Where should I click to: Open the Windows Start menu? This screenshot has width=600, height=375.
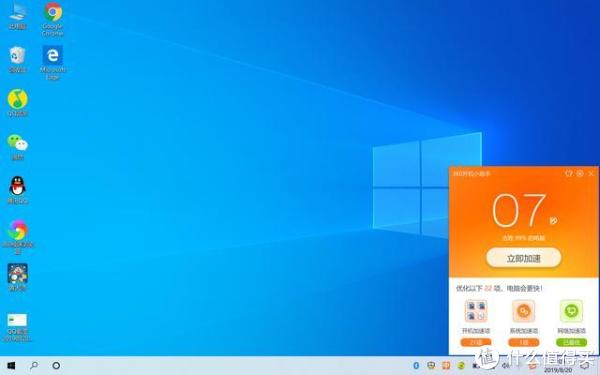[x=11, y=365]
